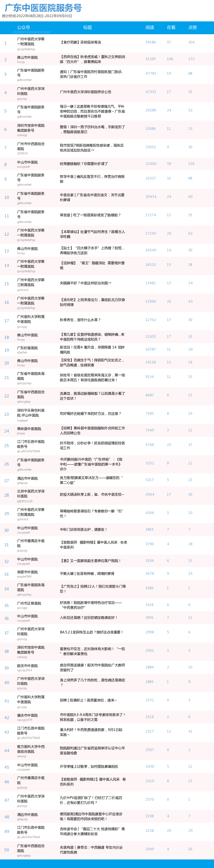Click account ID szgkyypl
Screen dimensions: 214x868
point(23,420)
